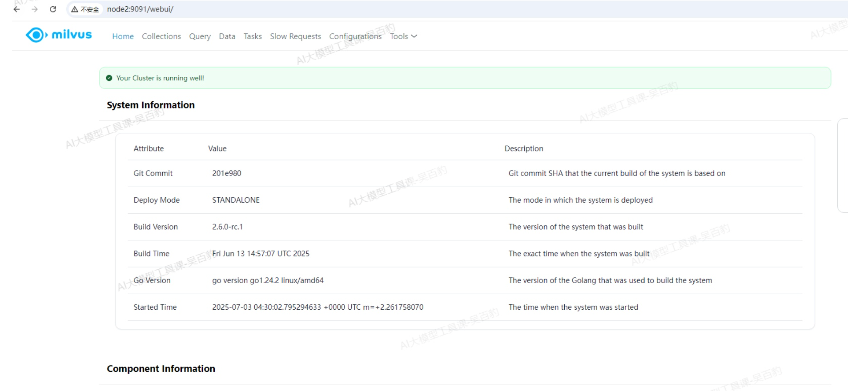Reload the webui page
Viewport: 868px width, 391px height.
(x=53, y=9)
